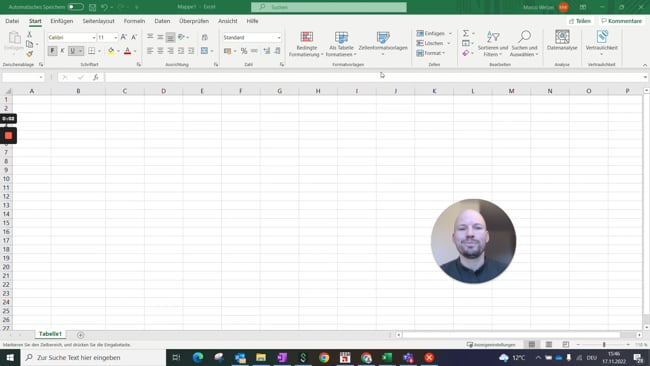Open the Kommentare pane button
The height and width of the screenshot is (366, 650).
(x=621, y=21)
